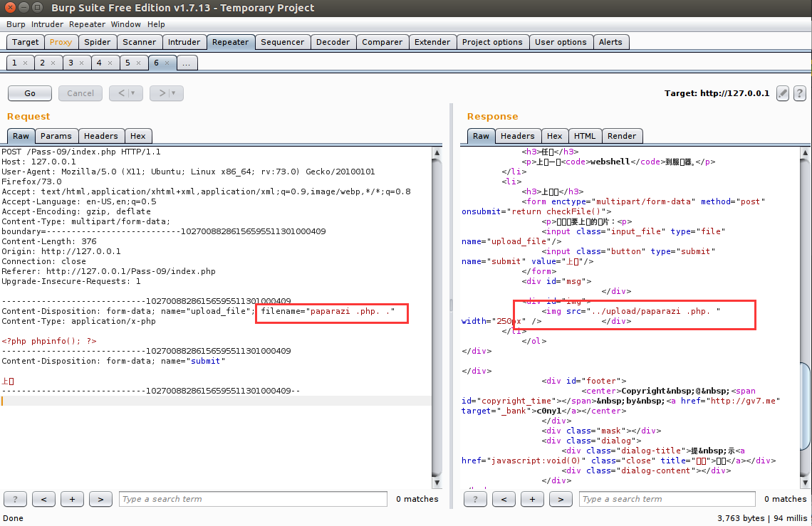This screenshot has height=526, width=812.
Task: Open the Alerts tab
Action: point(610,42)
